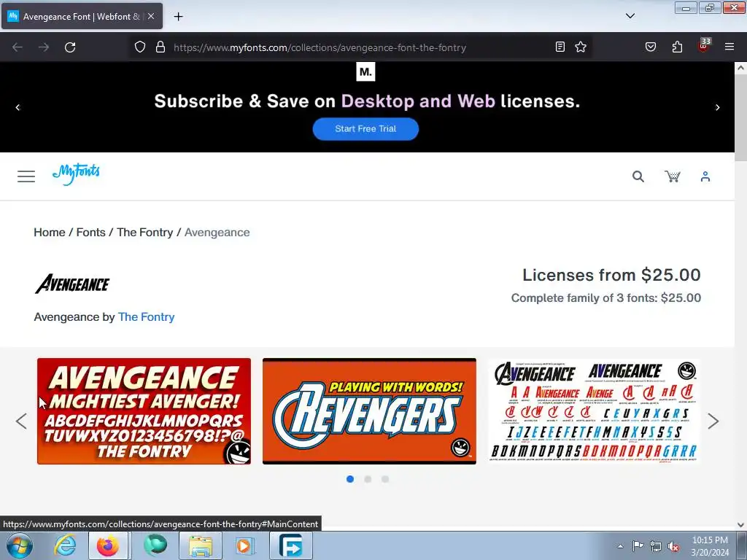The height and width of the screenshot is (560, 747).
Task: Open the taskbar clock showing 10:15 PM
Action: [710, 546]
